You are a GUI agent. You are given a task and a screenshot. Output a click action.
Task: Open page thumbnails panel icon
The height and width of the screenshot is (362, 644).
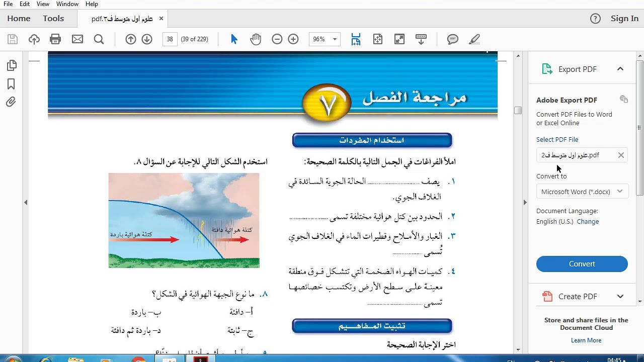(x=11, y=65)
